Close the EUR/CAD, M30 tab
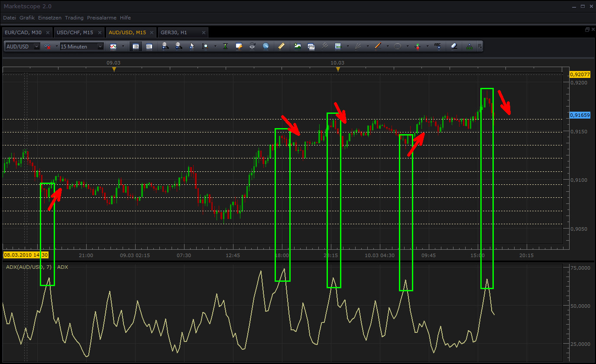The image size is (596, 364). [x=48, y=33]
